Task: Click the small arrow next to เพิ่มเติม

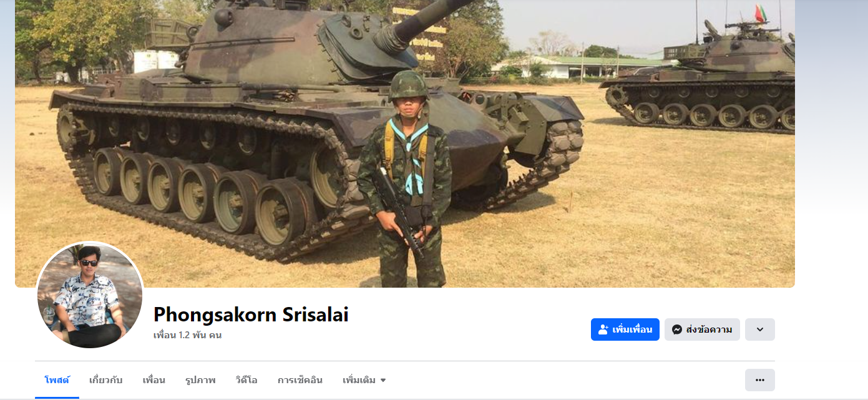Action: tap(383, 381)
